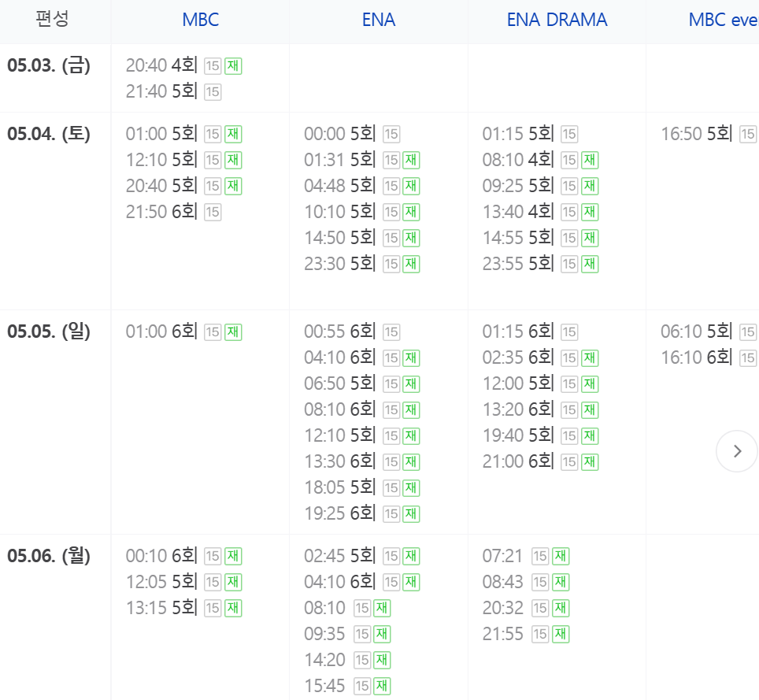The height and width of the screenshot is (700, 759).
Task: Click the MBC 12:05 5회 entry on 05.06
Action: point(184,582)
